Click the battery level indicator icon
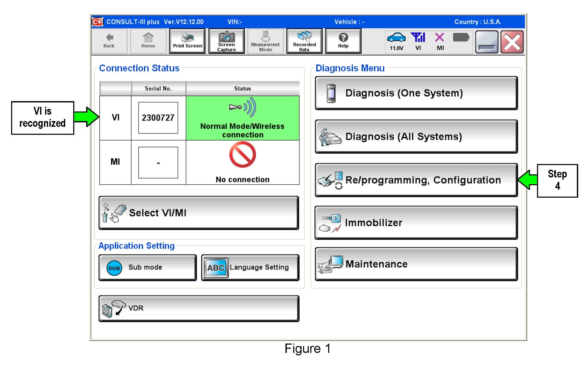Viewport: 588px width, 372px height. (461, 38)
